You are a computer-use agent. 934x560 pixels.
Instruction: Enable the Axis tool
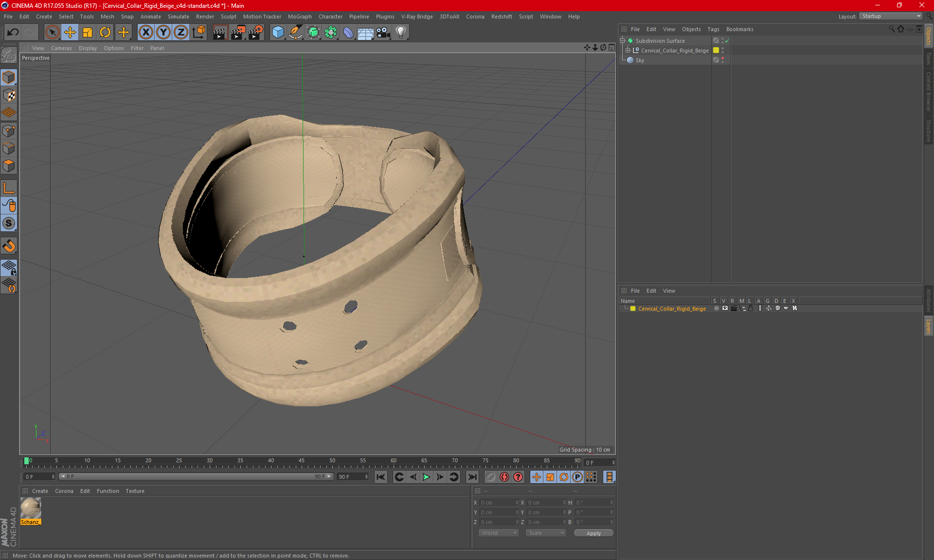point(9,188)
